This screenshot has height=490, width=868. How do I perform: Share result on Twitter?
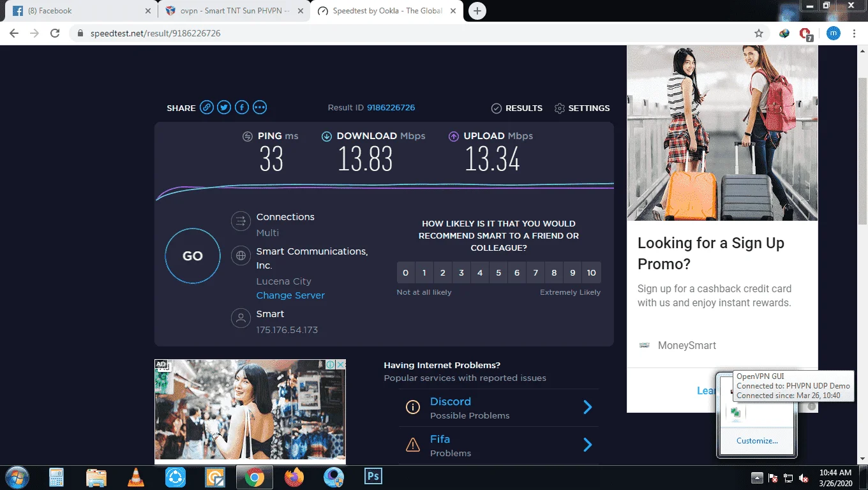(x=224, y=108)
